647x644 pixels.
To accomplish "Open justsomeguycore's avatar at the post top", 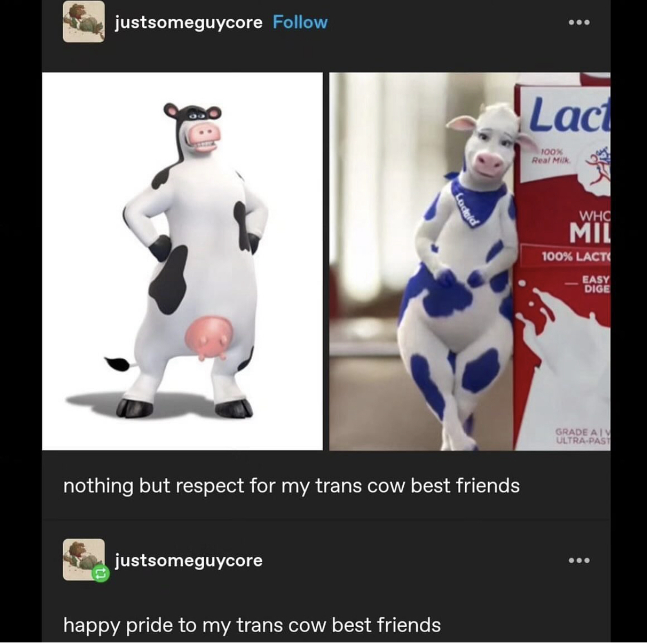I will pyautogui.click(x=83, y=22).
